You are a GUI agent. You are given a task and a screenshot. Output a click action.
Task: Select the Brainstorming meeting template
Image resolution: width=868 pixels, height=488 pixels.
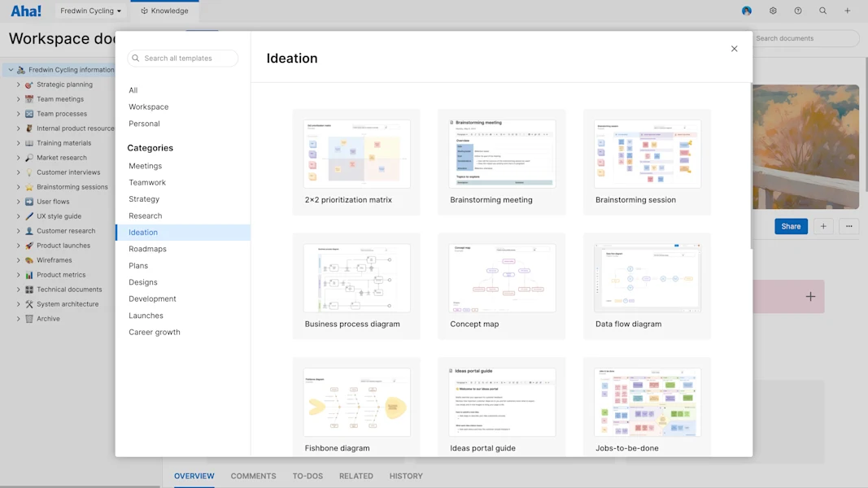pos(502,162)
